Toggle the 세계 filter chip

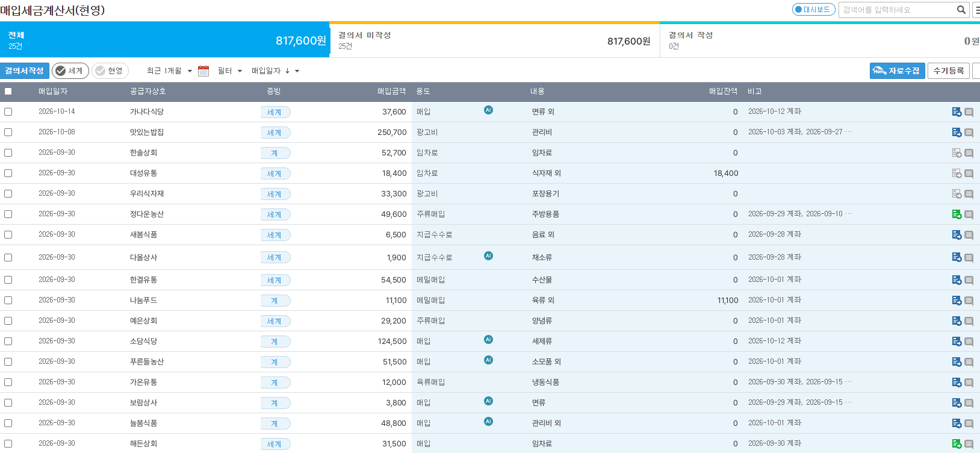tap(70, 71)
